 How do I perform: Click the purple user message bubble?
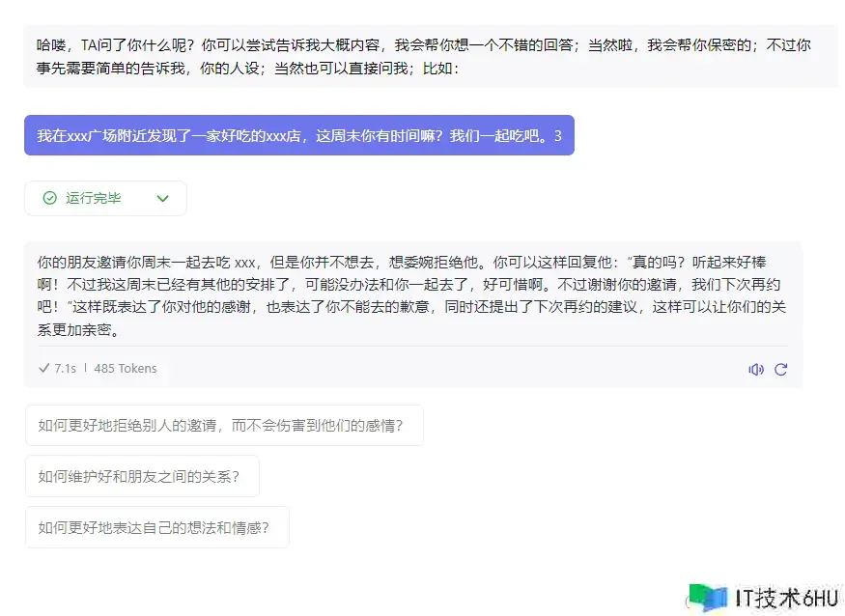click(x=298, y=135)
